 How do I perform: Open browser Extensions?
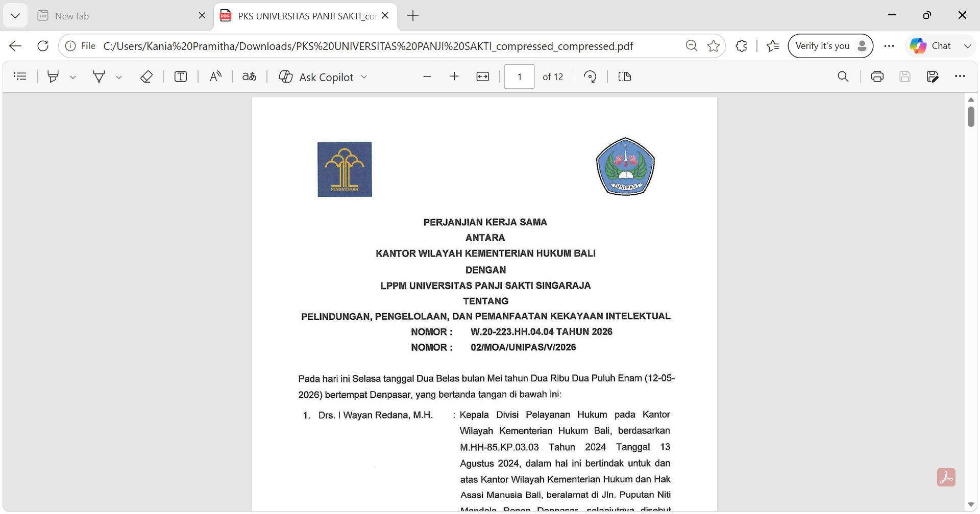click(742, 46)
